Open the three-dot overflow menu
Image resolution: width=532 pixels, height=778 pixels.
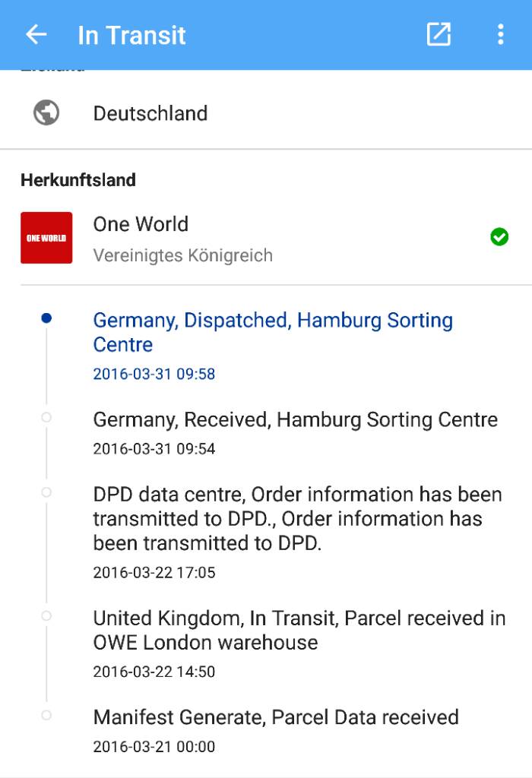(x=500, y=35)
